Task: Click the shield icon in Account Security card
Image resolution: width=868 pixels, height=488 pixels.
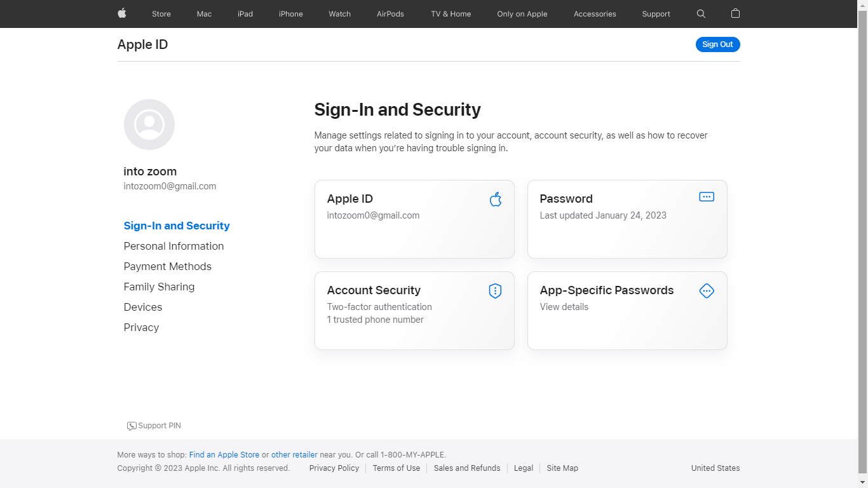Action: (x=495, y=291)
